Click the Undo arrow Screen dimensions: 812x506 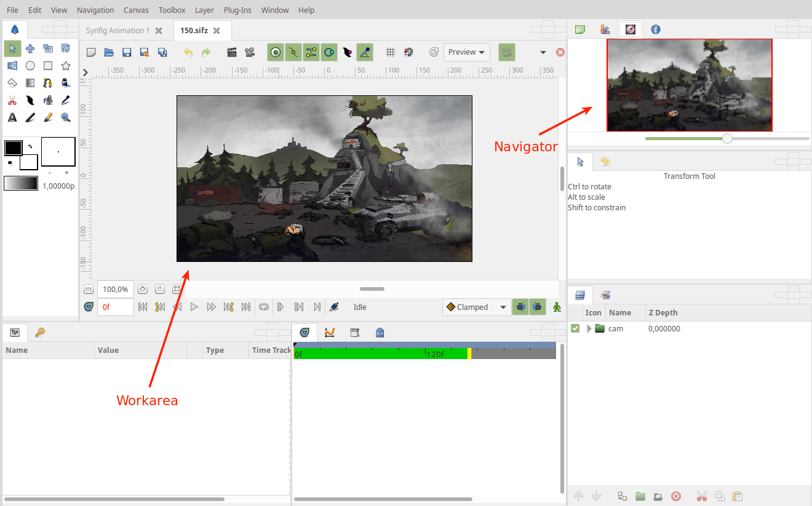(x=188, y=52)
